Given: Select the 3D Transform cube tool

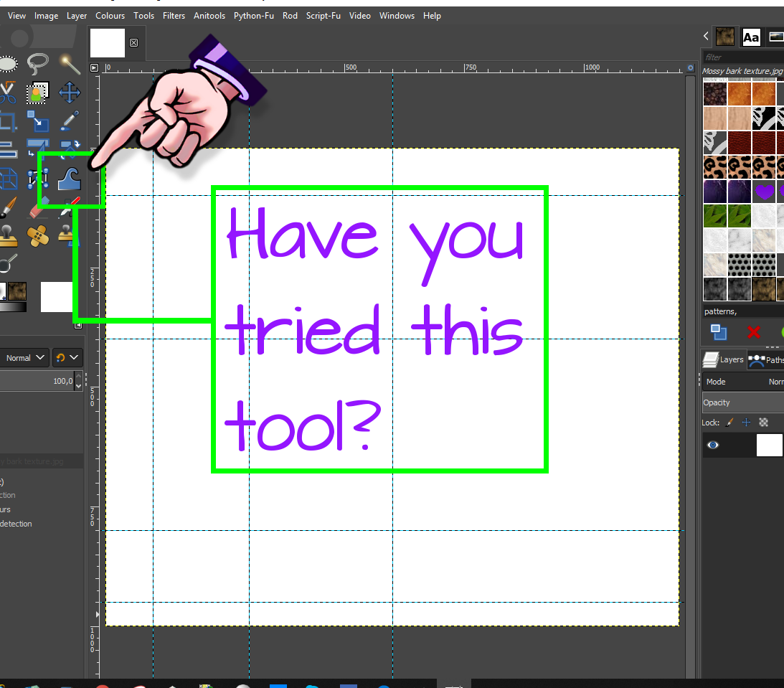Looking at the screenshot, I should (7, 179).
